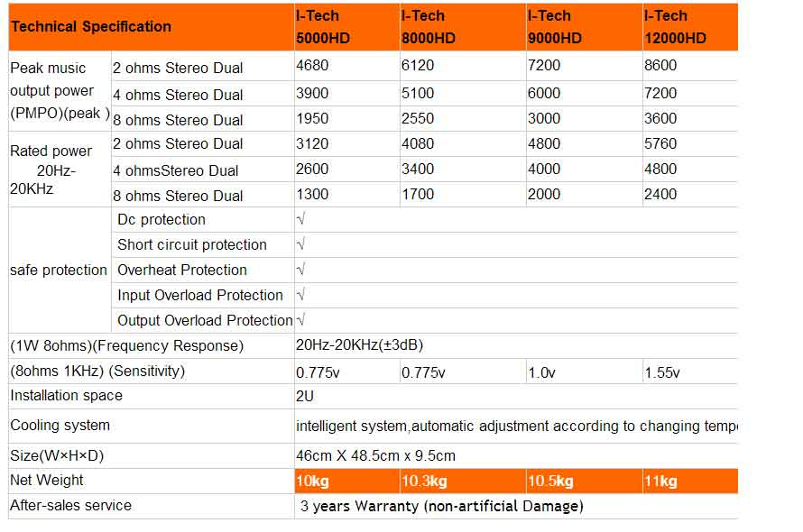
Task: Click the value 2600
Action: pyautogui.click(x=312, y=169)
